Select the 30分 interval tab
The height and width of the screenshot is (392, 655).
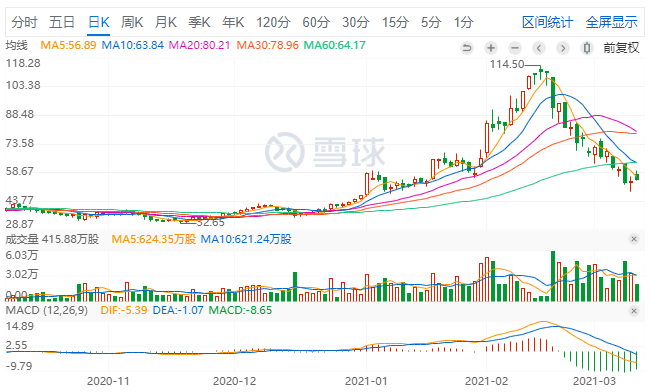click(356, 22)
